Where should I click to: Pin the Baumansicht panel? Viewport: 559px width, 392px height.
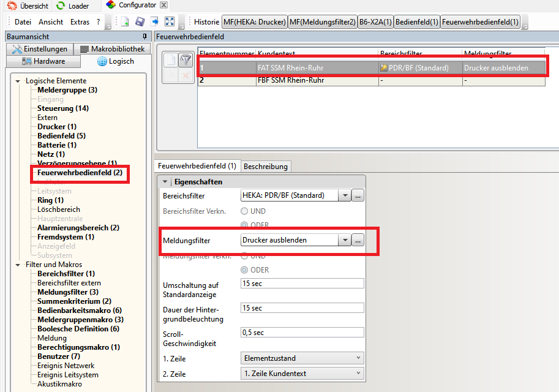144,36
